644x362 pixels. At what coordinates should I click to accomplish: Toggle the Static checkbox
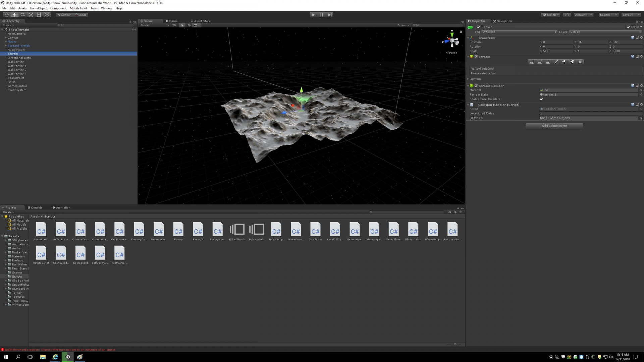pos(628,27)
